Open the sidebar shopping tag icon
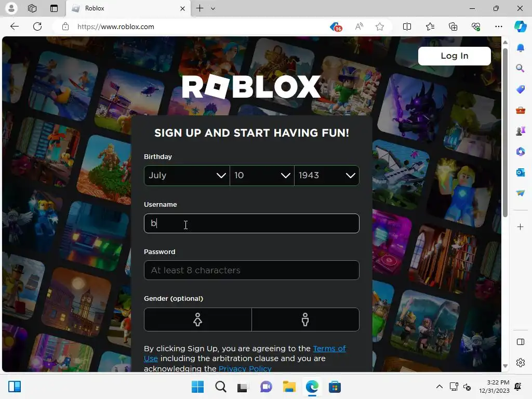Screen dimensions: 532x399 click(x=520, y=89)
